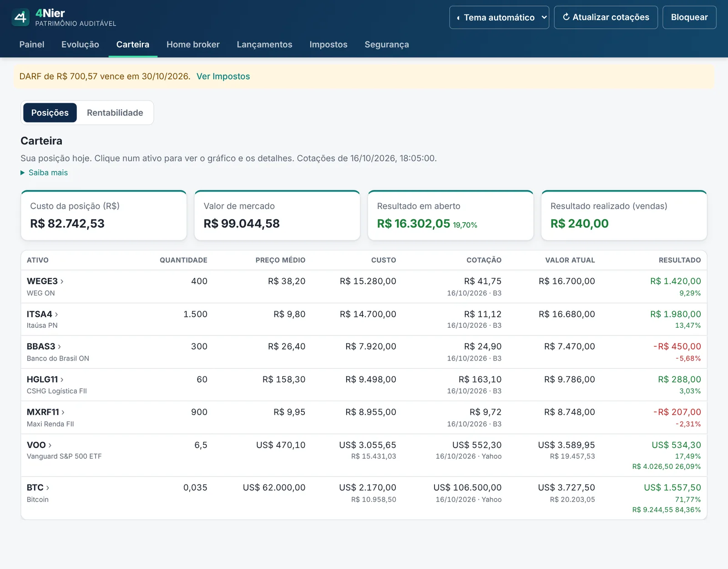This screenshot has height=569, width=728.
Task: Click WEGE3 result R$ 1.420,00
Action: [675, 281]
